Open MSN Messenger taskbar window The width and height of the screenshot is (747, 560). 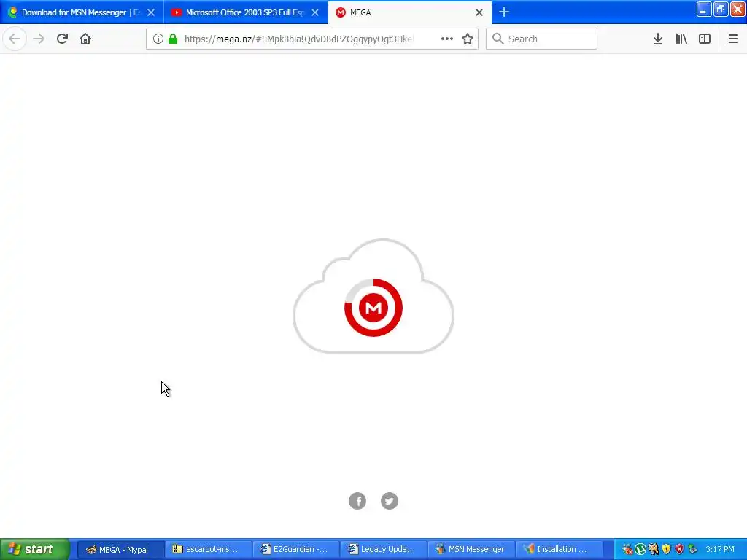click(x=472, y=549)
